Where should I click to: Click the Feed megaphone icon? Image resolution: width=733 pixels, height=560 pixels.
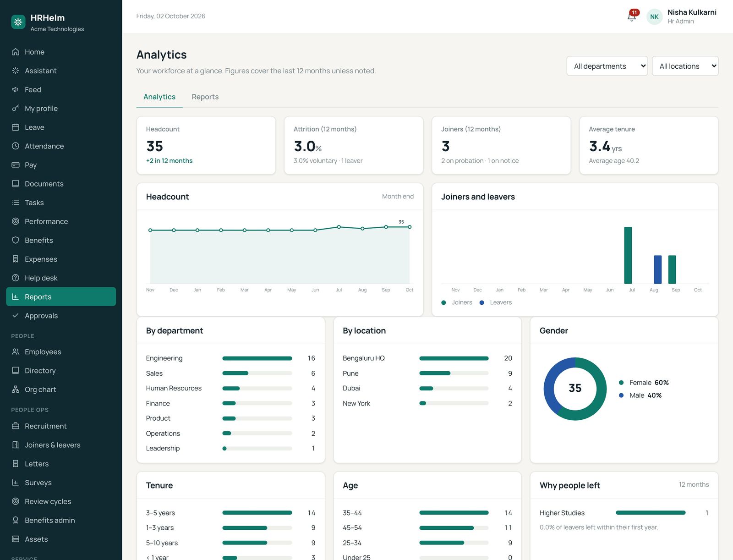pyautogui.click(x=16, y=89)
